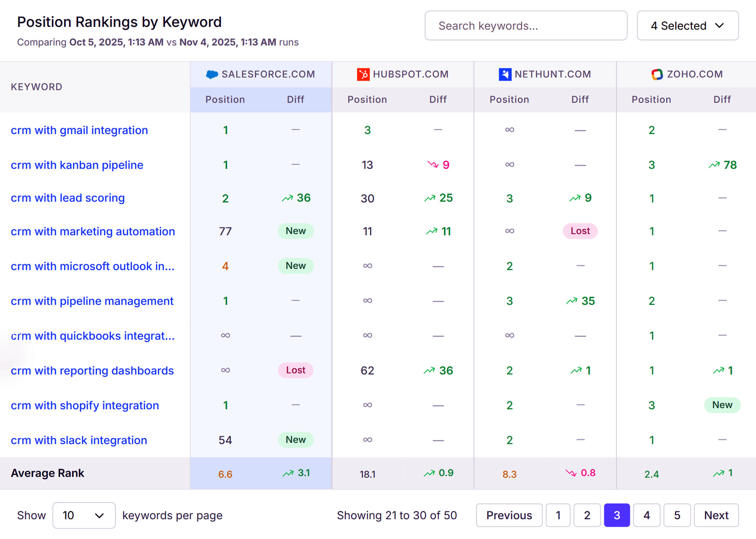Click the Zoho logo icon
The width and height of the screenshot is (756, 539).
pyautogui.click(x=657, y=74)
